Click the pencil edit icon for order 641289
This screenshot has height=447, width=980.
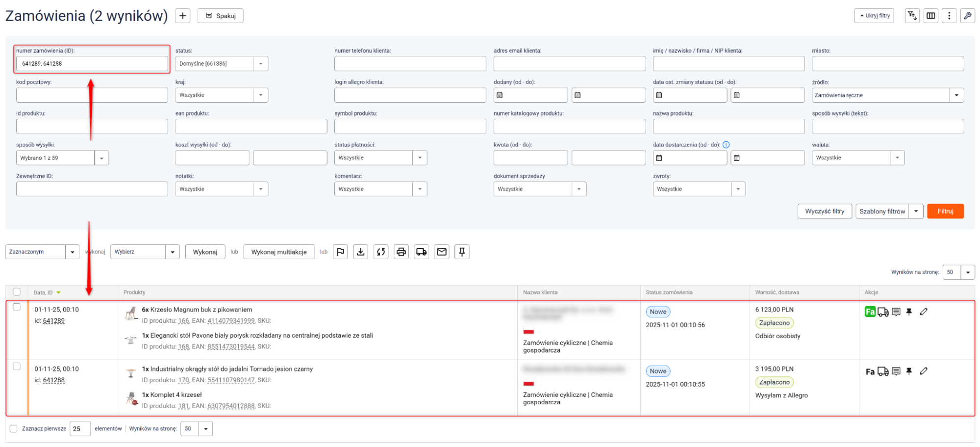(924, 312)
